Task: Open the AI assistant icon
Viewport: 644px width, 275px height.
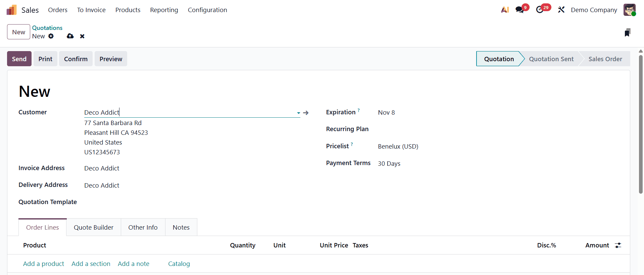Action: (505, 10)
